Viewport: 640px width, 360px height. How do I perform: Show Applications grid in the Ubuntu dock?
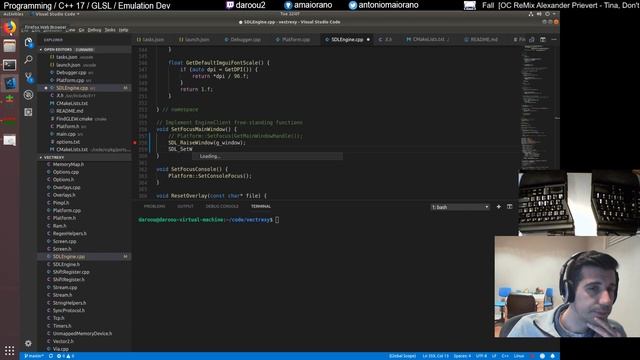(9, 350)
